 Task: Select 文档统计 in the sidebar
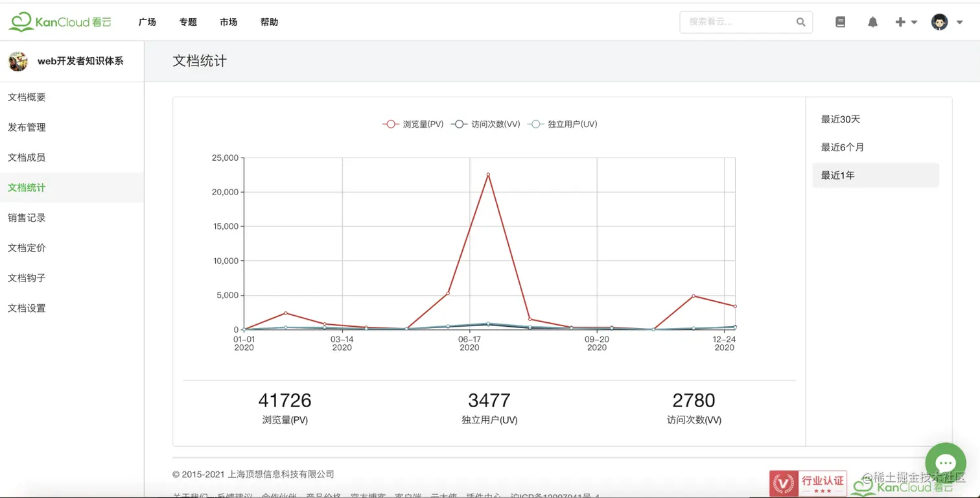72,187
